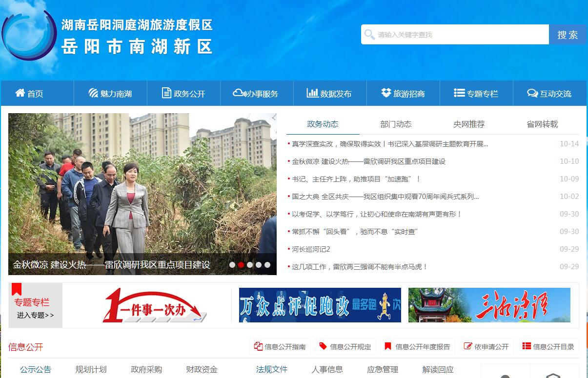588x378 pixels.
Task: Select the 政府采购 tab
Action: (x=146, y=369)
